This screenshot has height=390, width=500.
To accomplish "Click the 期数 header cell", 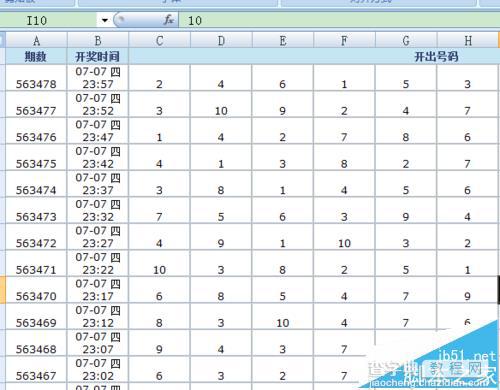I will point(36,56).
